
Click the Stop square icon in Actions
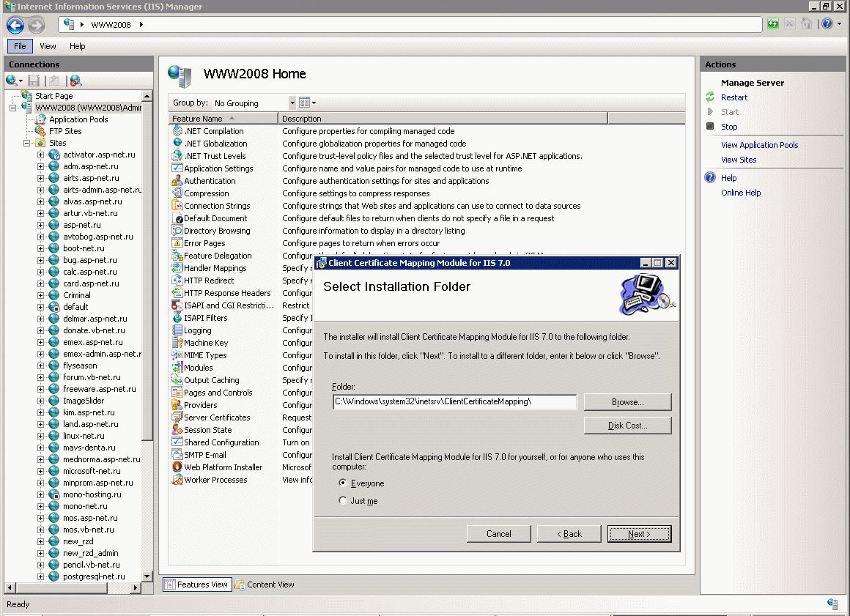(710, 126)
